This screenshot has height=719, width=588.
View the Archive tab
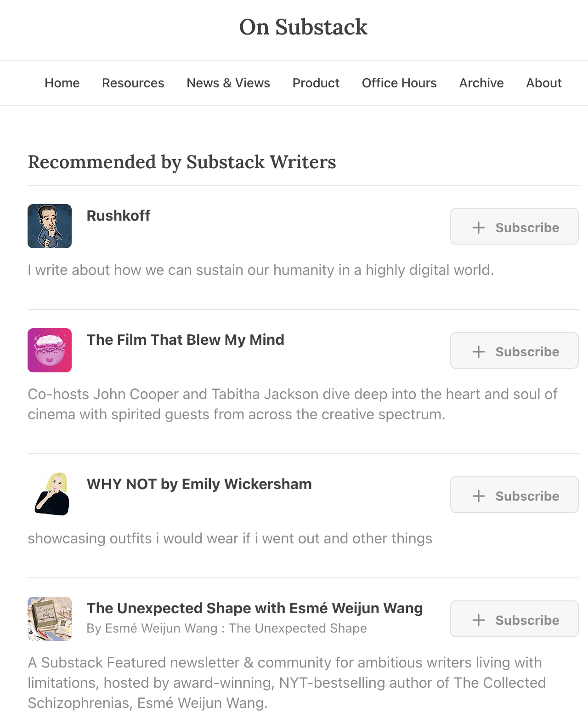point(481,83)
